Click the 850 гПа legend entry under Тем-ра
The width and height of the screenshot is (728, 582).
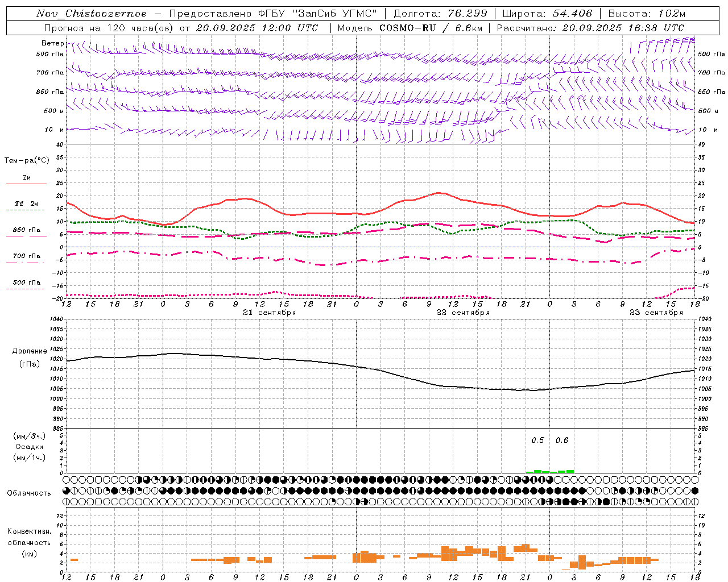[27, 230]
